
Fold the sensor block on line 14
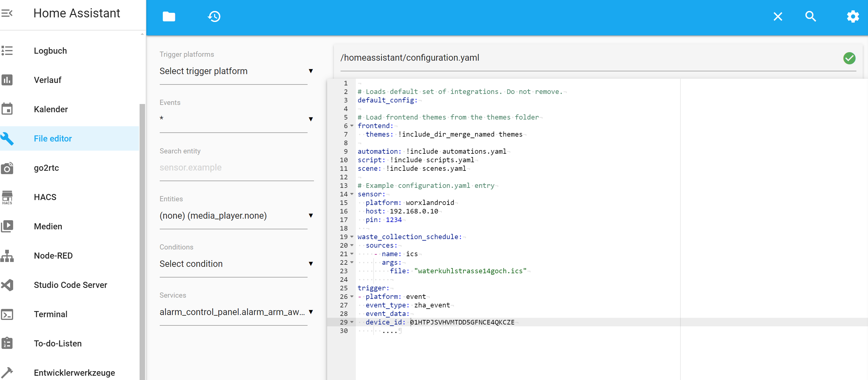352,194
